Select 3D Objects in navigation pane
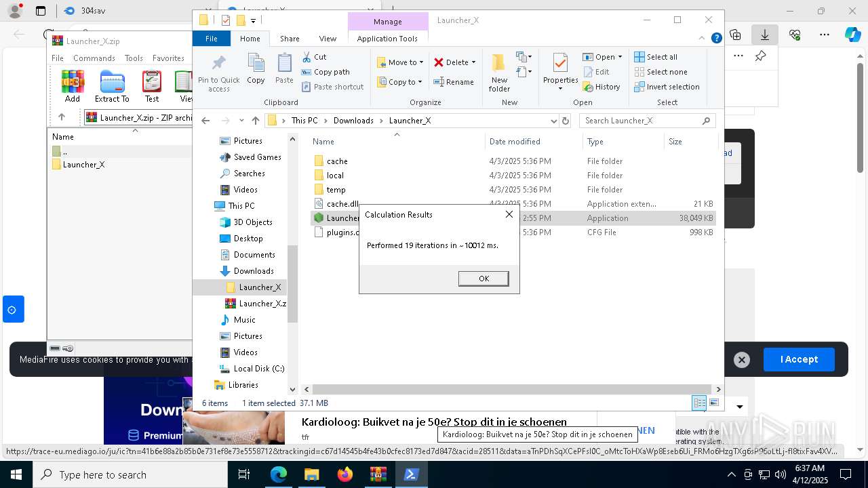This screenshot has height=488, width=868. [x=246, y=222]
